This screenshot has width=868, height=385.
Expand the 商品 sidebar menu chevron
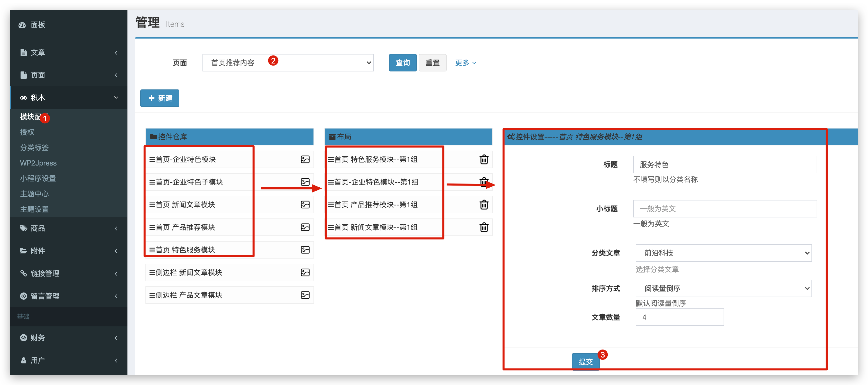tap(116, 228)
